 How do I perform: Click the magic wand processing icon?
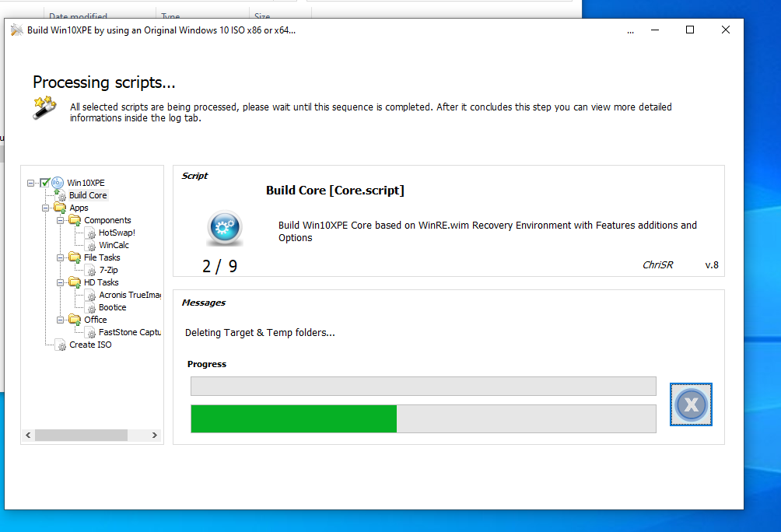pyautogui.click(x=44, y=107)
